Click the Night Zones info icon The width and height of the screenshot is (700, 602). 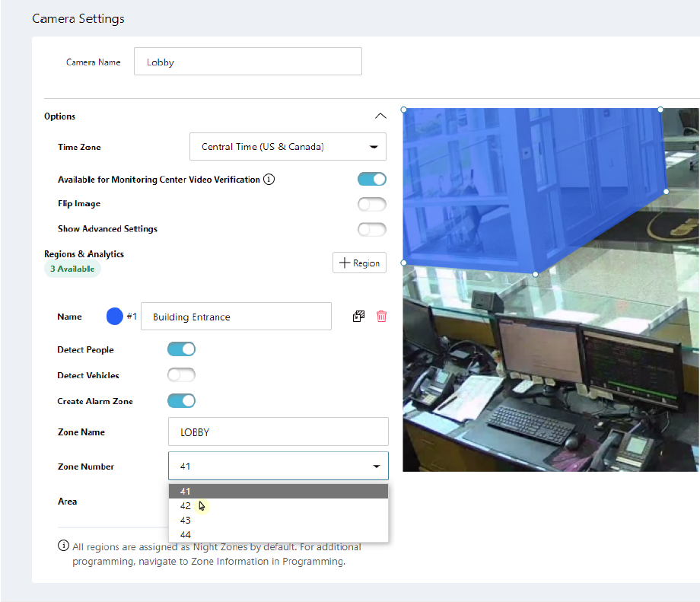[x=63, y=546]
